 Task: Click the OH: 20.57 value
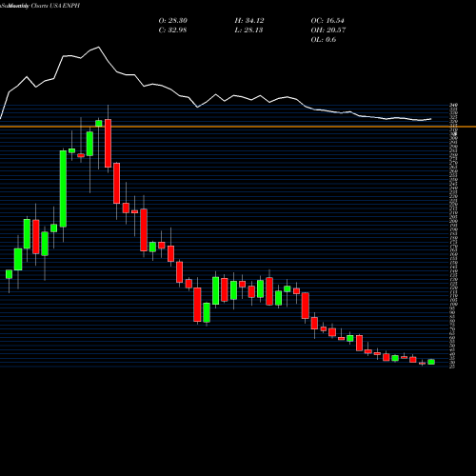pyautogui.click(x=328, y=30)
